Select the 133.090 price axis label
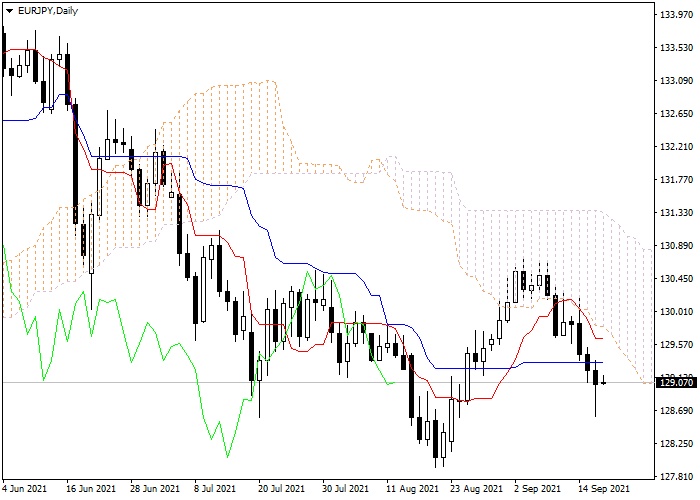 pyautogui.click(x=676, y=81)
